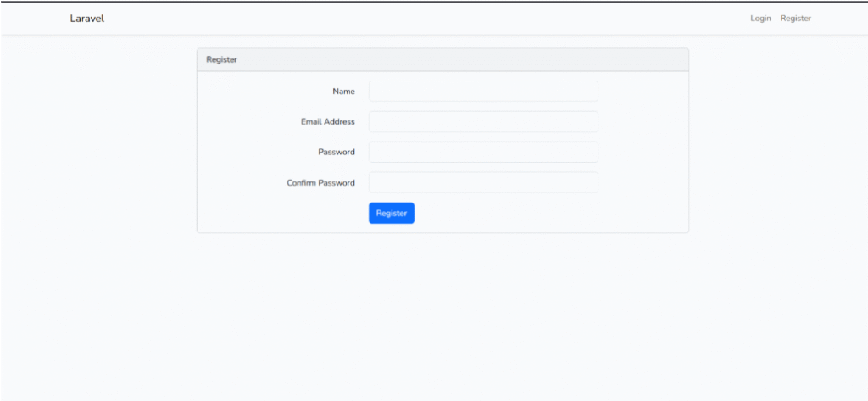Click the Register card header title
Image resolution: width=868 pixels, height=401 pixels.
[x=221, y=59]
